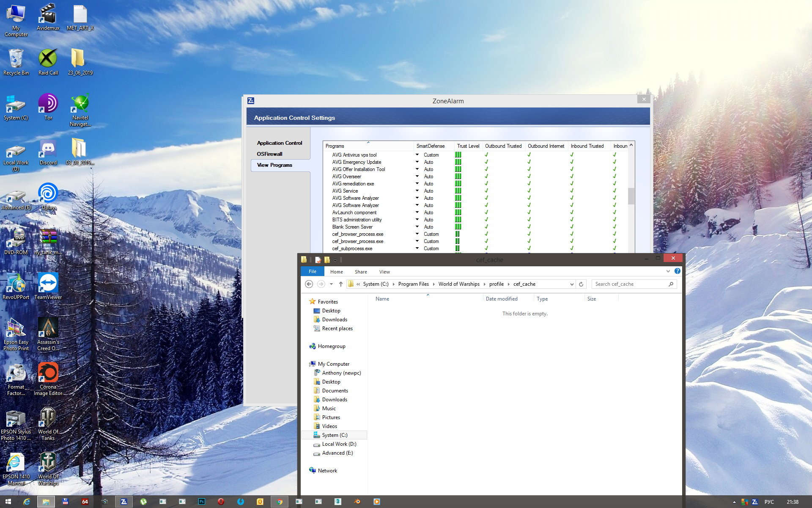Go up one folder level in Explorer

[x=341, y=284]
